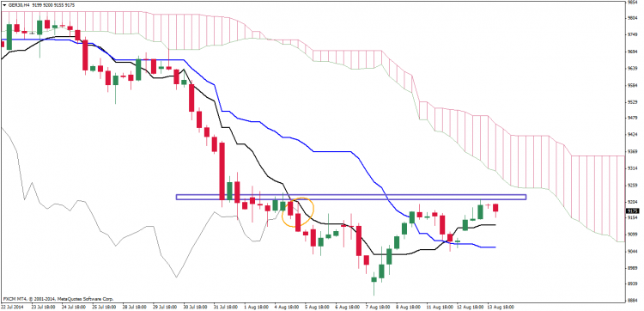Click the FXCM MT4 MetaQuotes copyright text

click(x=58, y=299)
